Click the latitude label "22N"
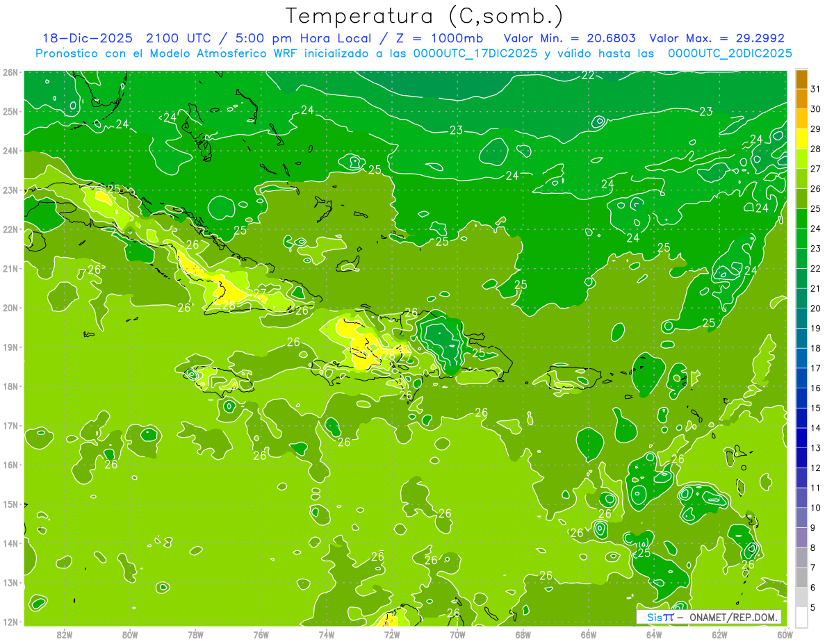 10,229
